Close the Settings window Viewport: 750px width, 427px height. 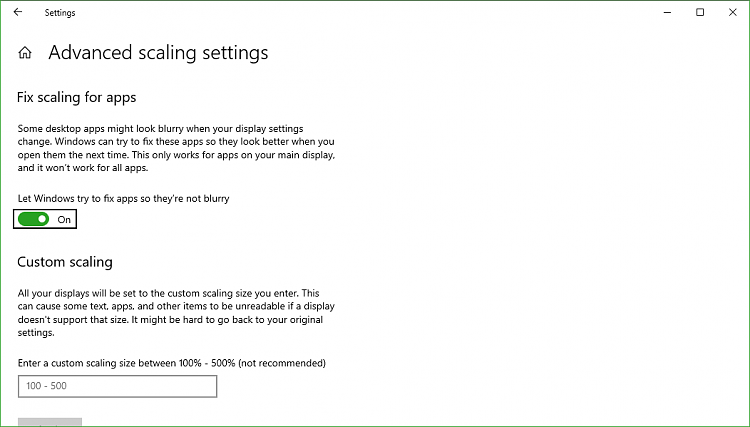(x=732, y=12)
